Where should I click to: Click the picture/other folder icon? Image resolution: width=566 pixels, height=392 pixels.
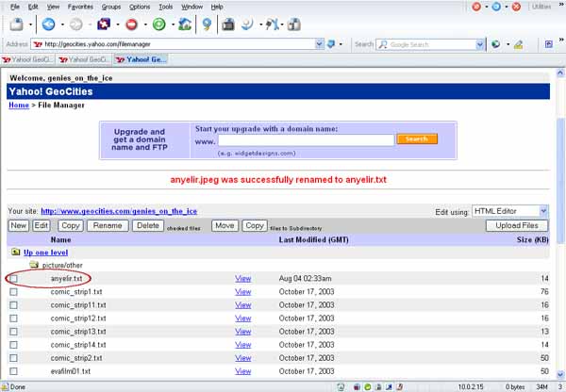coord(34,265)
